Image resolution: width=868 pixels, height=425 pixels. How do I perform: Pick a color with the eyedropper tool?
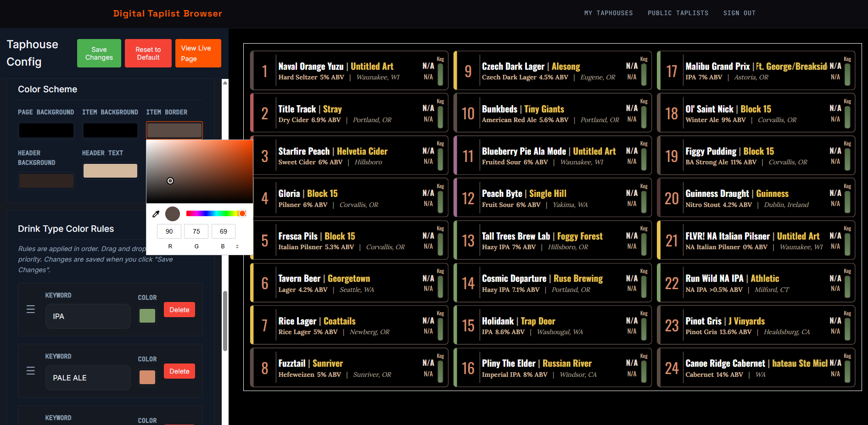pos(156,214)
